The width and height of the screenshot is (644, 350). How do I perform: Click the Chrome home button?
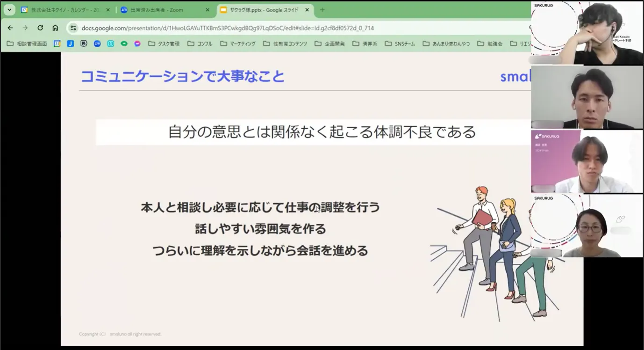[x=55, y=28]
